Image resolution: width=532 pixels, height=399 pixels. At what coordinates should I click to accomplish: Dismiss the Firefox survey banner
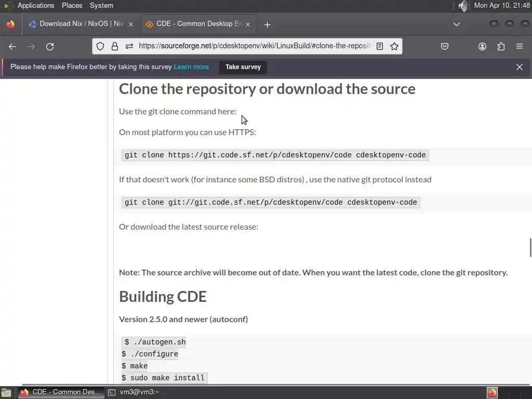[x=520, y=67]
